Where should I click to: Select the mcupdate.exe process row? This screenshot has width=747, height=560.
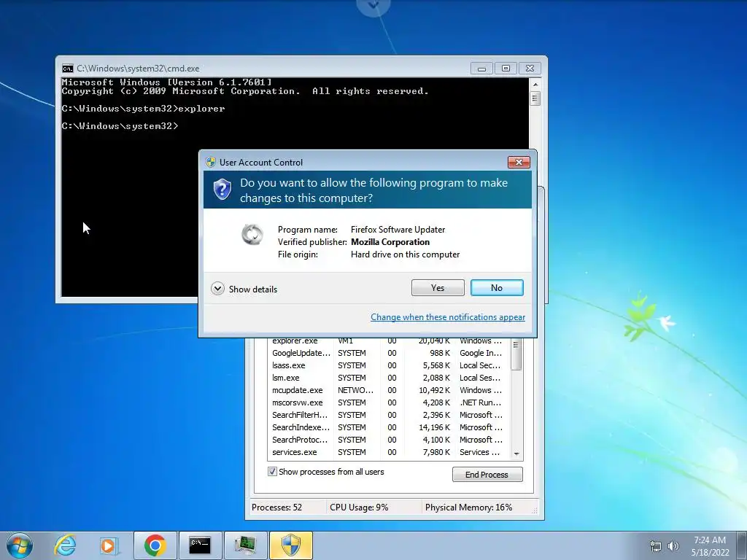coord(389,390)
